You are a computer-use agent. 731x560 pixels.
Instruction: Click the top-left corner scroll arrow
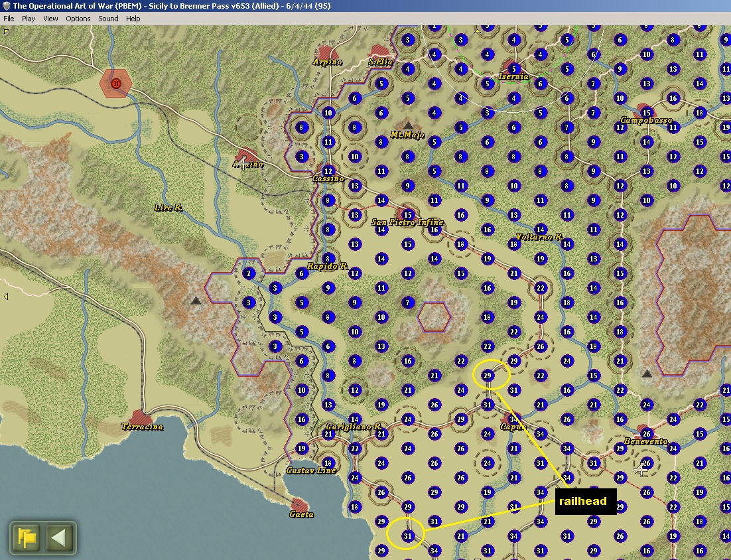coord(6,31)
